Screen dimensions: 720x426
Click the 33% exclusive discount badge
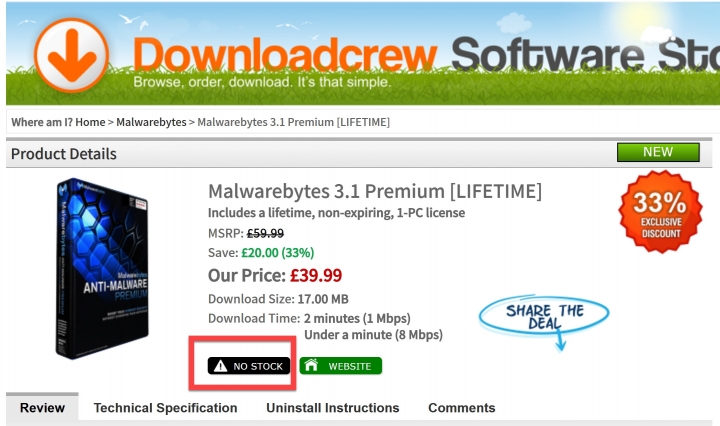click(x=660, y=212)
